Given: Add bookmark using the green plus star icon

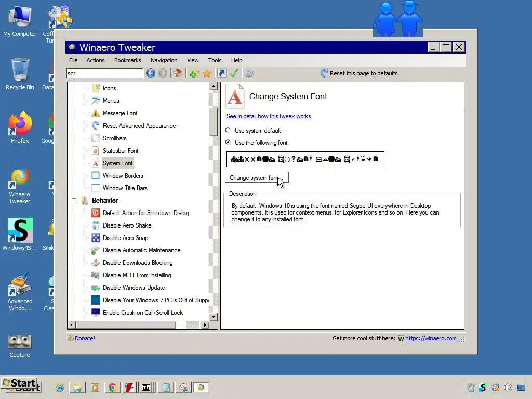Looking at the screenshot, I should pos(194,73).
